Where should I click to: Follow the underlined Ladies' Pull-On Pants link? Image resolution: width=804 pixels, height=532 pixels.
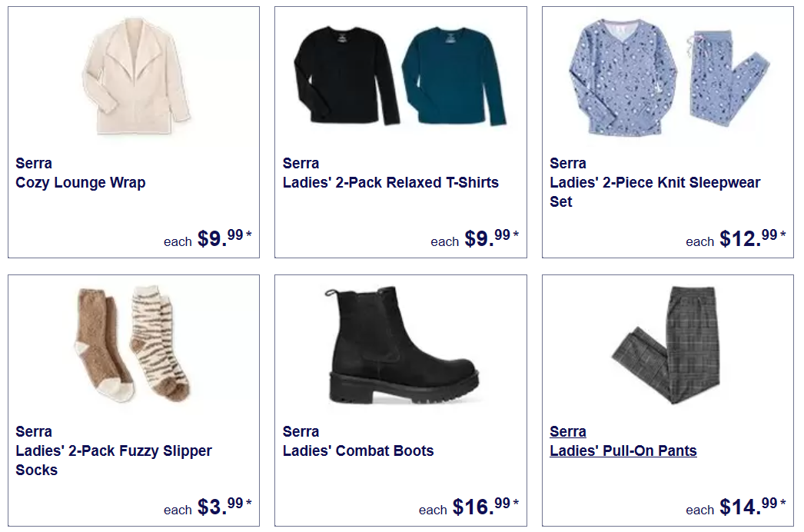623,451
